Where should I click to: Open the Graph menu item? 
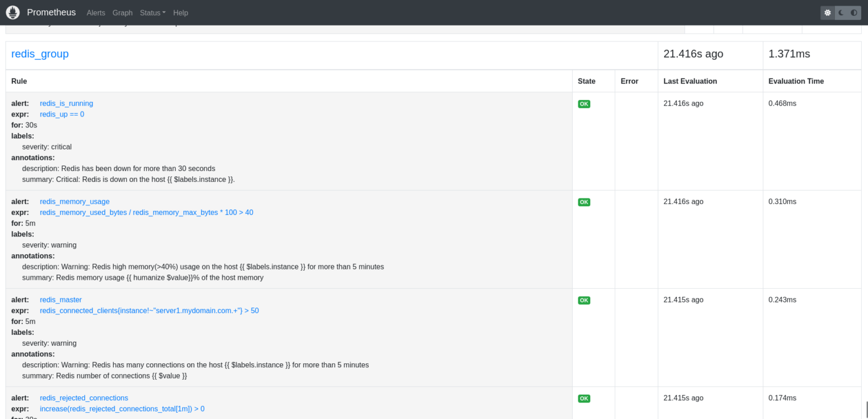click(122, 13)
